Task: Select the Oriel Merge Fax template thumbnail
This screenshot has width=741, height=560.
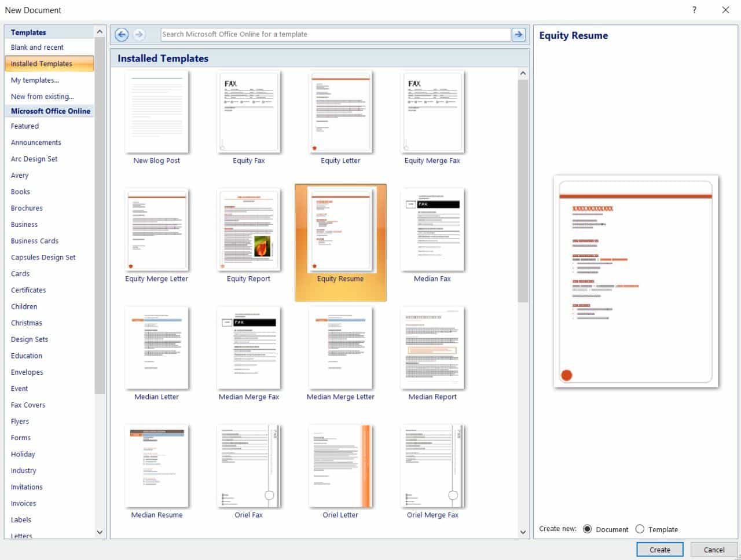Action: [x=432, y=466]
